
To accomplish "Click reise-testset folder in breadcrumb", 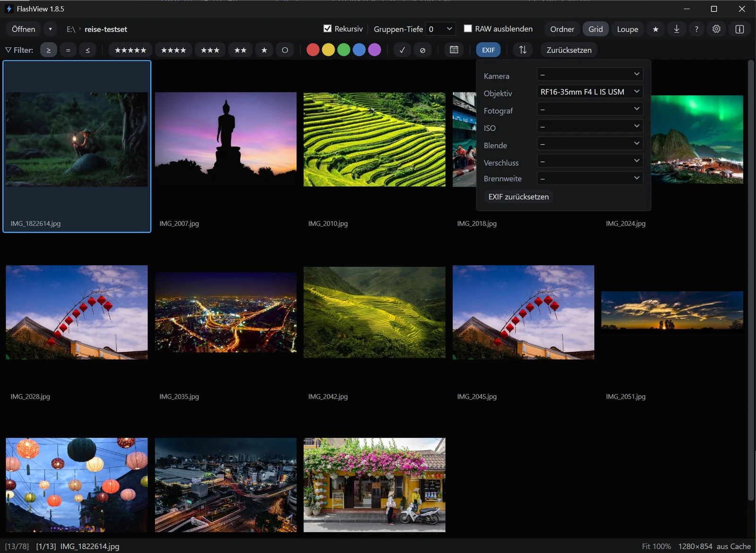I will [x=106, y=29].
